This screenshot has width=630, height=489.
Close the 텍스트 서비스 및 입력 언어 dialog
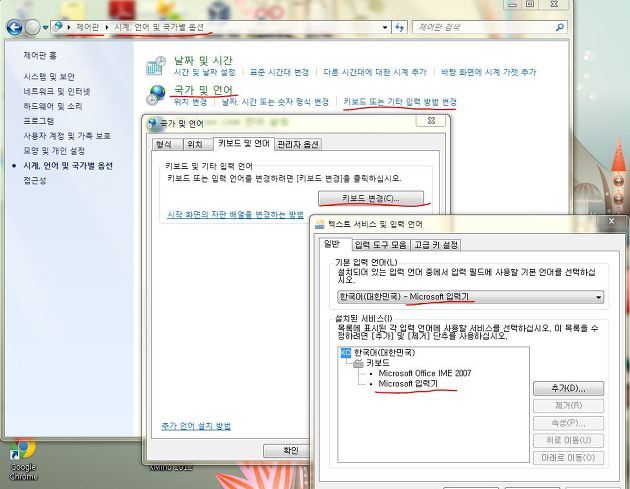pos(612,221)
